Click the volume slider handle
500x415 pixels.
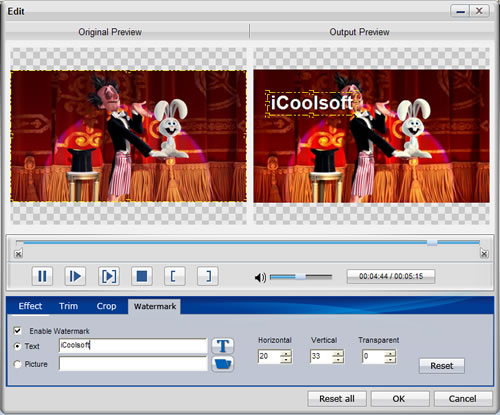pos(301,277)
